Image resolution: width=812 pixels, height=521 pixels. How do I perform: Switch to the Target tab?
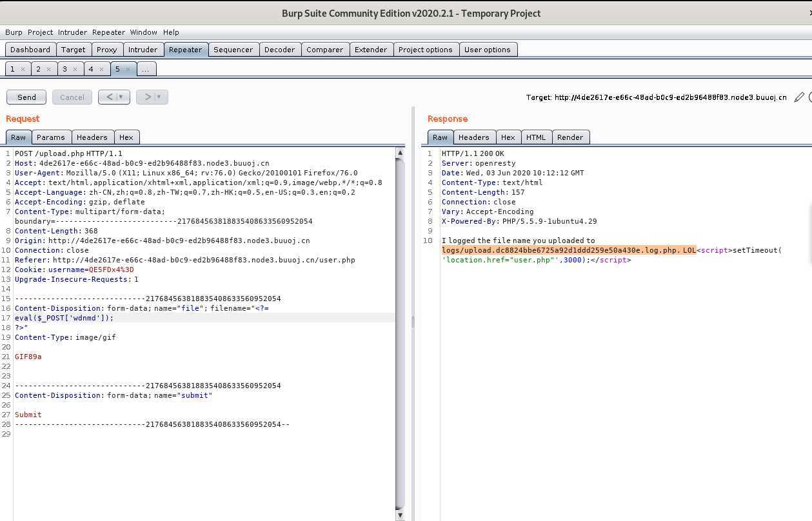point(74,50)
